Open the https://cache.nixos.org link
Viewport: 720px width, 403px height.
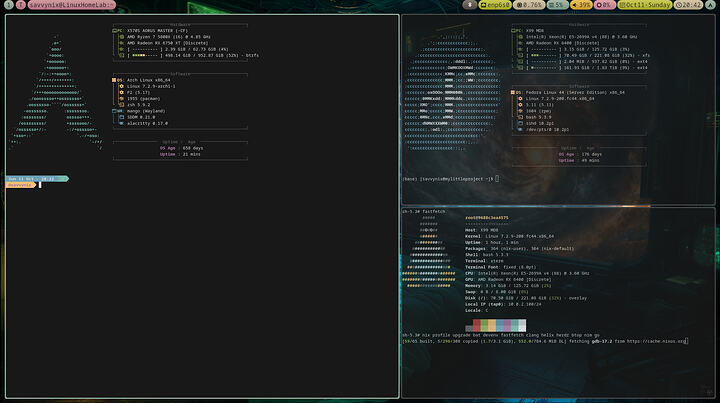[x=656, y=341]
